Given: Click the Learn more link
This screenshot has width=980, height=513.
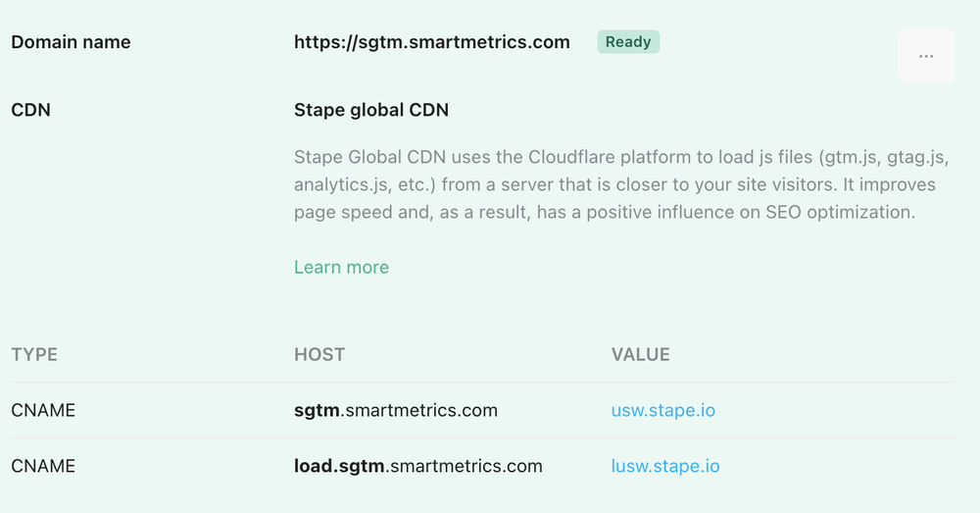Looking at the screenshot, I should 341,267.
